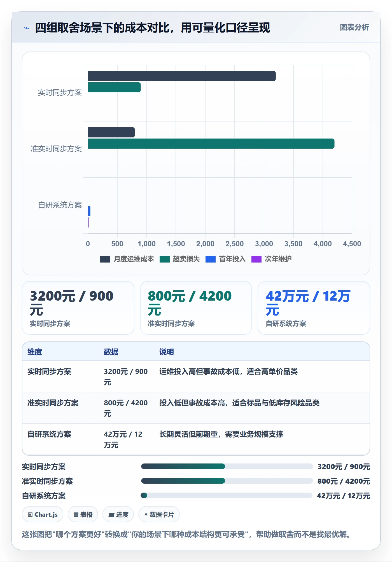Click the 3200元 / 900元 progress value
Viewport: 392px width, 562px height.
344,467
